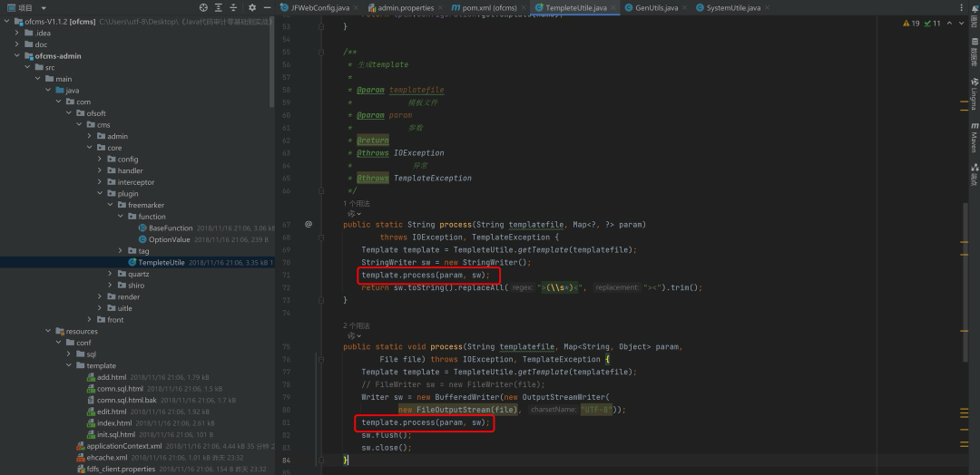This screenshot has height=475, width=980.
Task: Open the Lingma tool window
Action: click(974, 93)
